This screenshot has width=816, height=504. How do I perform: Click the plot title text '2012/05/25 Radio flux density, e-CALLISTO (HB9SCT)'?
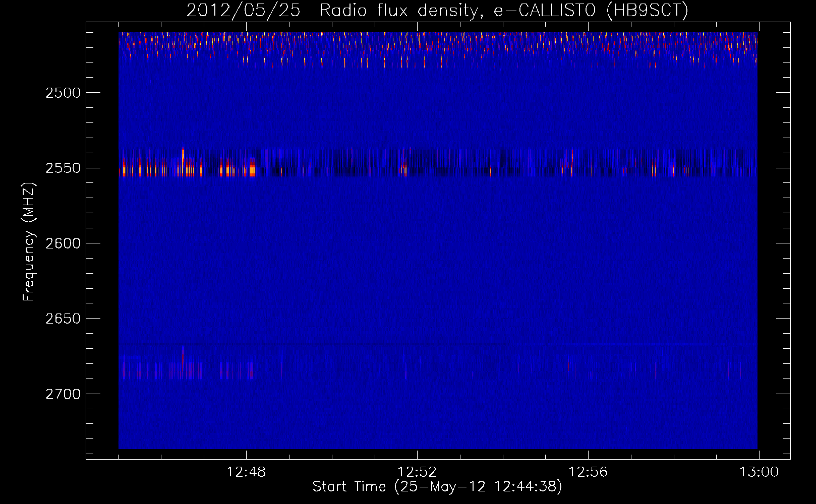click(x=437, y=10)
